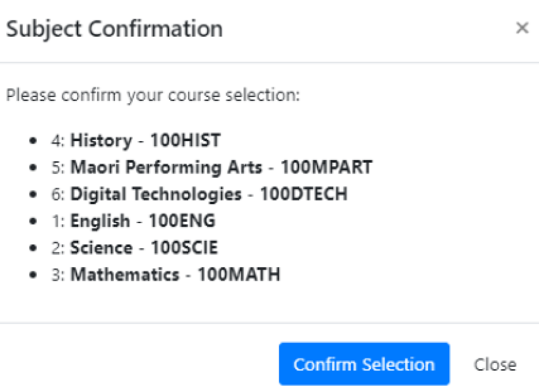Close the dialog with the X icon
539x392 pixels.
522,28
